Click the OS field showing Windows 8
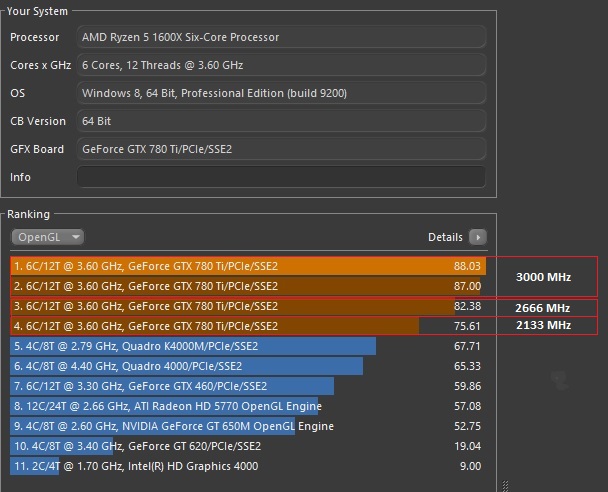Viewport: 608px width, 492px height. (282, 93)
